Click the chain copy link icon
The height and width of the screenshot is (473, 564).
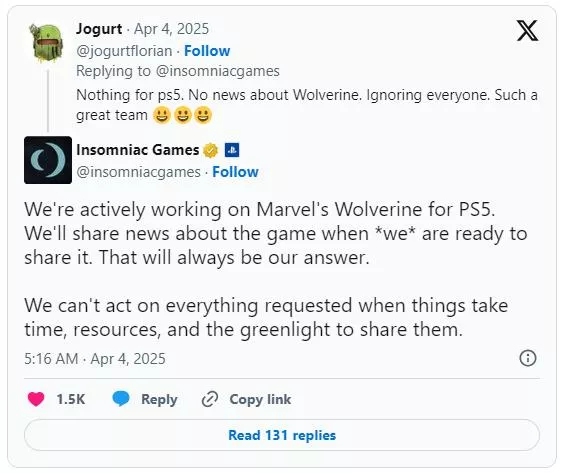pyautogui.click(x=210, y=399)
